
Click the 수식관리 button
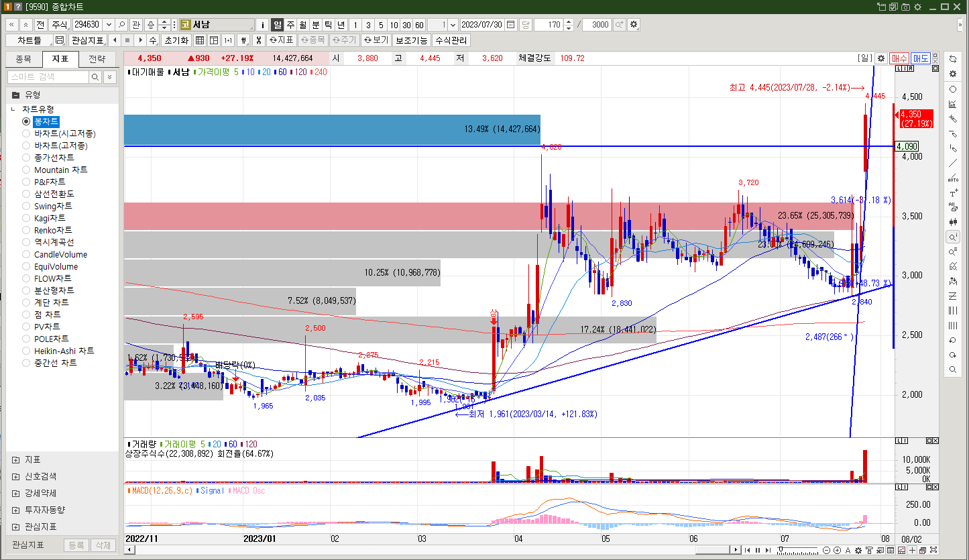click(451, 40)
